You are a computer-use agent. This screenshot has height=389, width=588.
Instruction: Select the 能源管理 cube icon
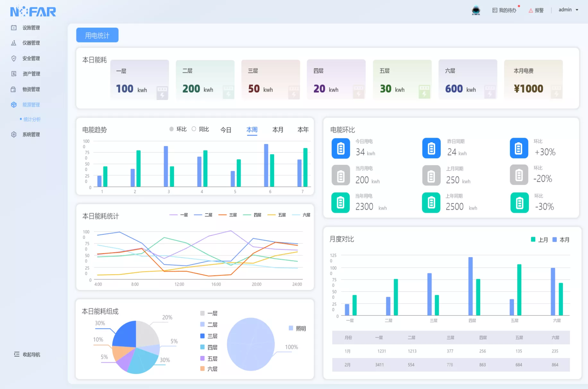[x=14, y=105]
